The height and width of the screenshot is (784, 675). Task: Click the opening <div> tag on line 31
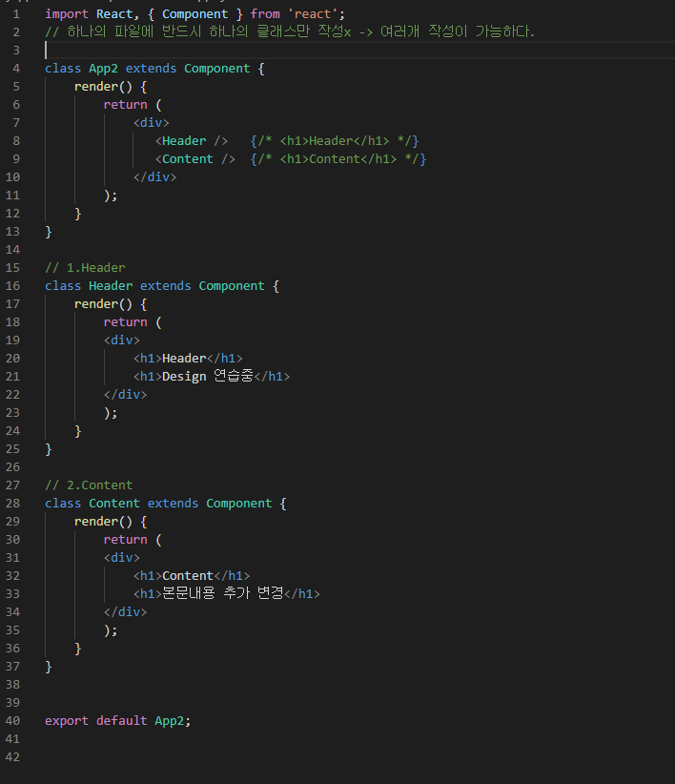point(122,558)
